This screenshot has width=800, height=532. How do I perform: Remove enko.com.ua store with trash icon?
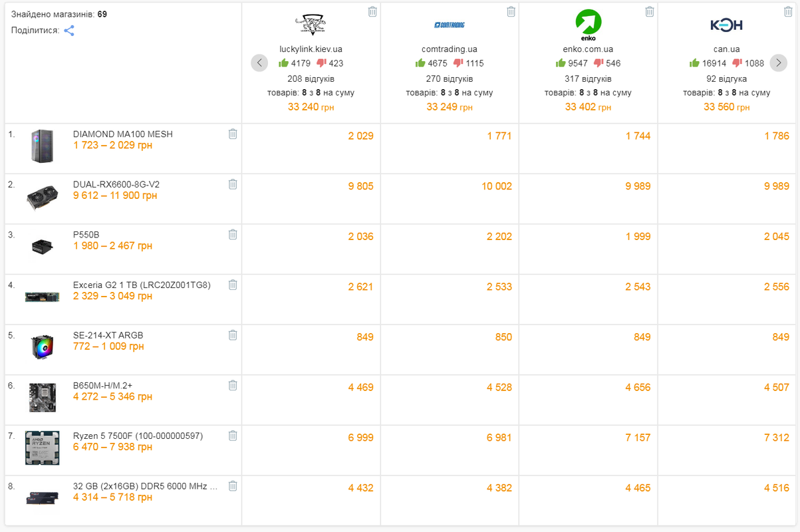coord(650,11)
